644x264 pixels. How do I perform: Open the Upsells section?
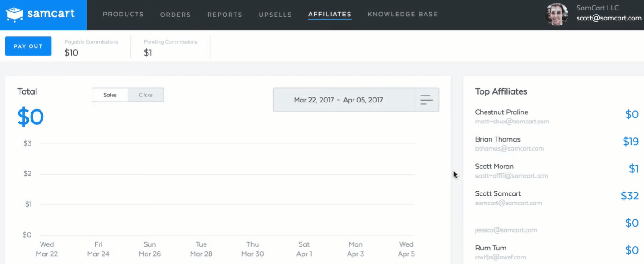tap(275, 15)
